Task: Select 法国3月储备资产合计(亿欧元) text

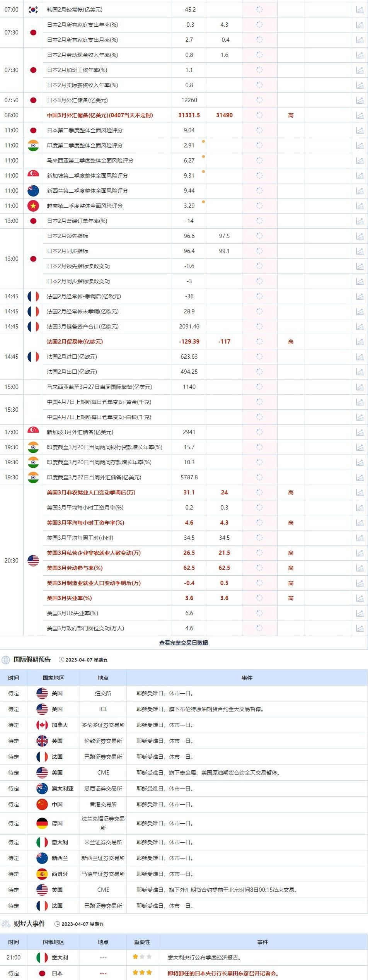Action: click(x=83, y=327)
